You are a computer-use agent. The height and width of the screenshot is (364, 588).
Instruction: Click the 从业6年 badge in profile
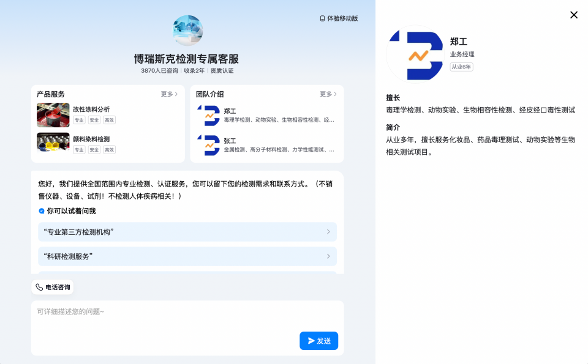461,67
